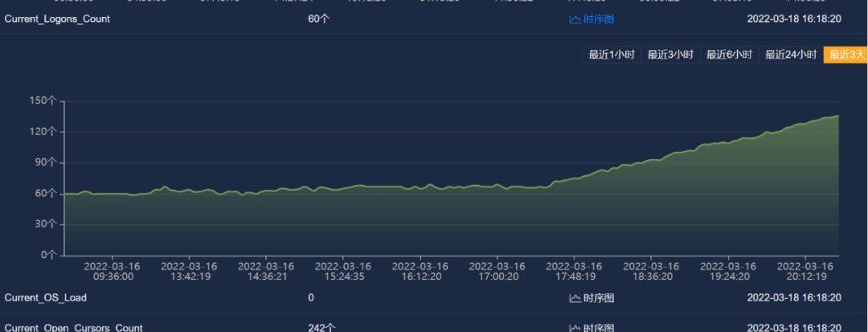The width and height of the screenshot is (868, 332).
Task: Open 时序图 chart icon for Current_Logons_Count
Action: (x=592, y=19)
